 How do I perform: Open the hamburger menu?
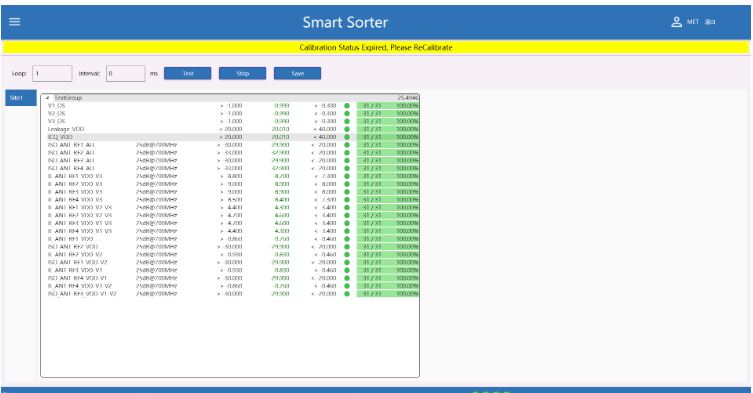(14, 22)
